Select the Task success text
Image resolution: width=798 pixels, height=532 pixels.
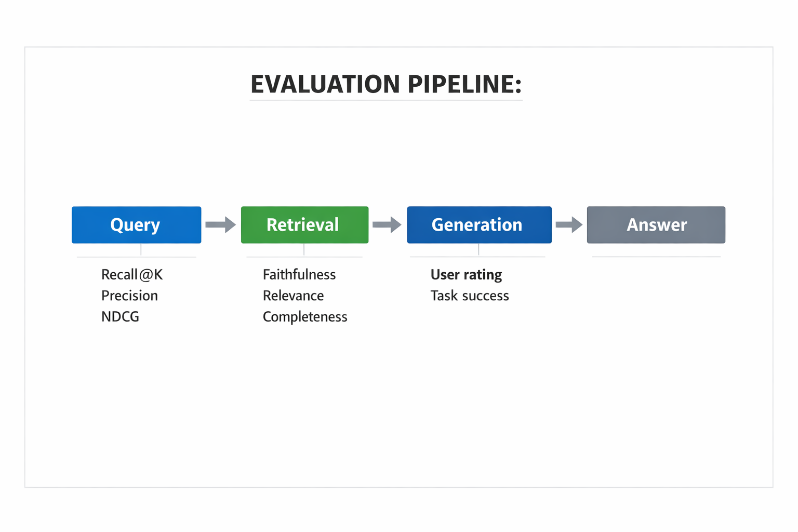pyautogui.click(x=470, y=296)
